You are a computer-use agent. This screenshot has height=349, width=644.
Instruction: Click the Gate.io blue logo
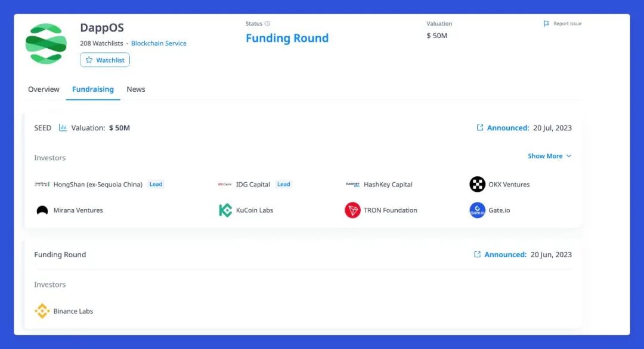pos(477,210)
